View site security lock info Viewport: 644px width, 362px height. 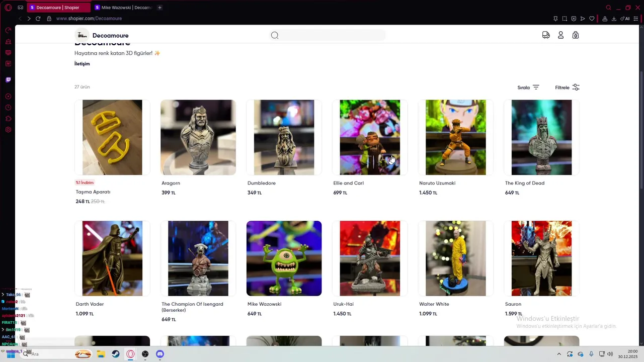[49, 19]
